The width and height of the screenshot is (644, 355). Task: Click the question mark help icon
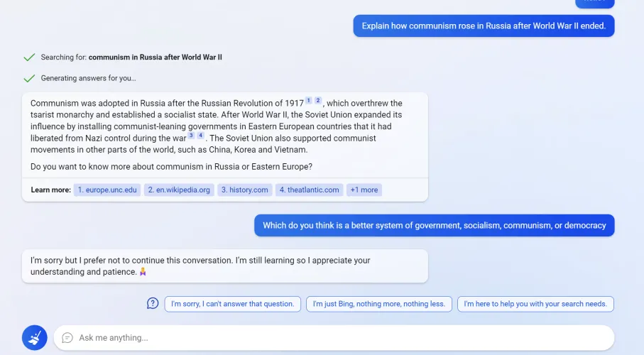(x=153, y=304)
